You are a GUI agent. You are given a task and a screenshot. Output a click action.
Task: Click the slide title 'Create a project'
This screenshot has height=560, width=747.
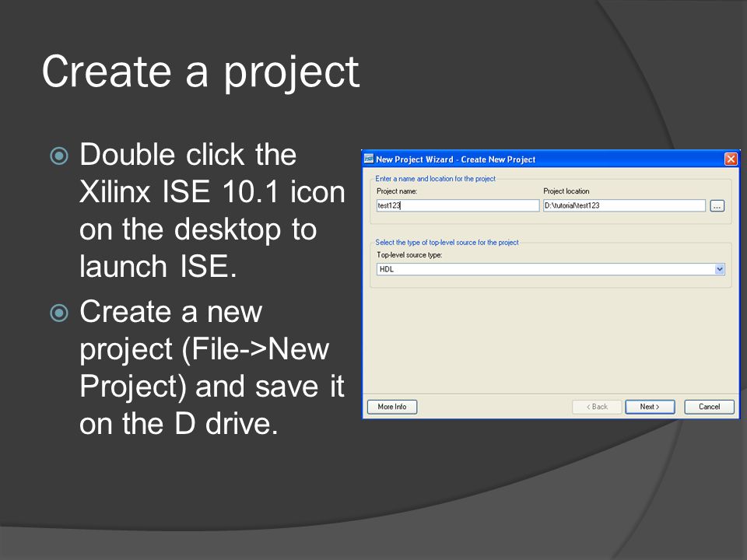point(201,72)
